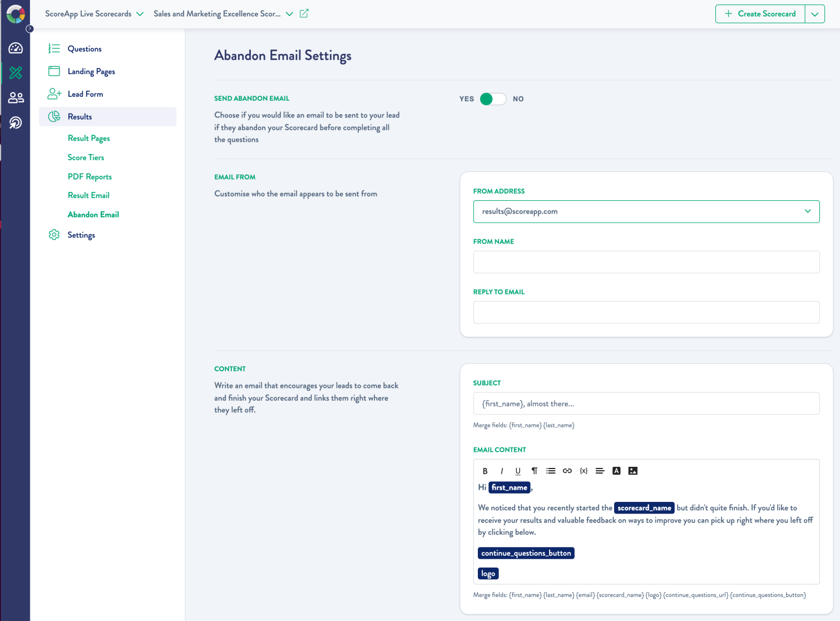Open merge fields {x} icon in editor
This screenshot has height=621, width=840.
click(584, 471)
